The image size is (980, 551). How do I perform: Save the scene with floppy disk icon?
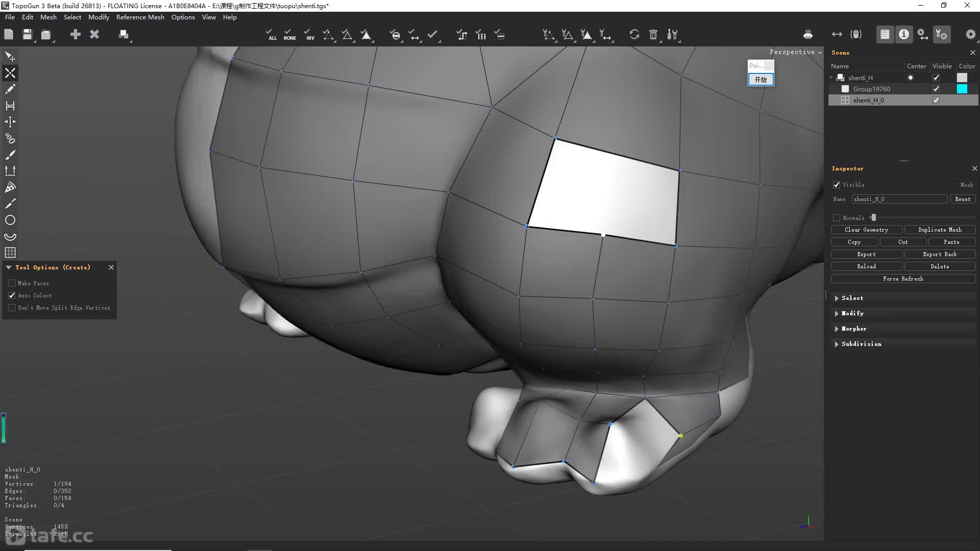point(28,34)
